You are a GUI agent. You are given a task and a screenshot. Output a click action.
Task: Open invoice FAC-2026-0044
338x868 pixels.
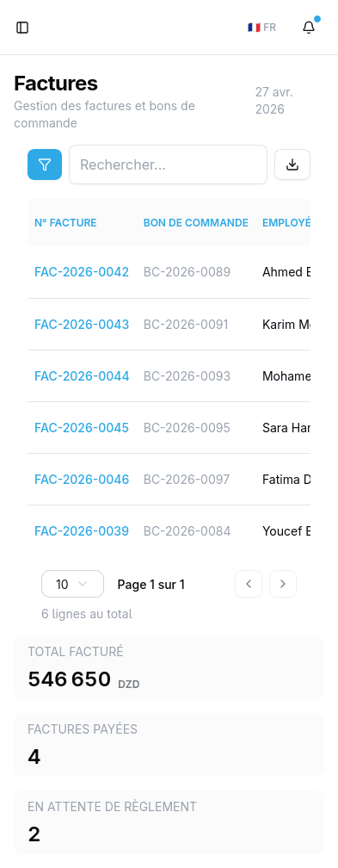(x=82, y=375)
